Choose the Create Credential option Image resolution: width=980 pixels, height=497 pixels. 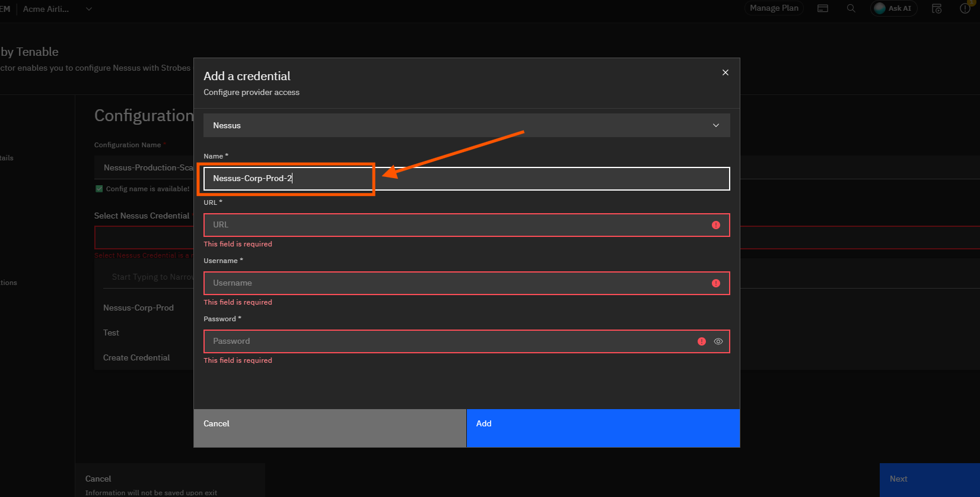tap(136, 357)
